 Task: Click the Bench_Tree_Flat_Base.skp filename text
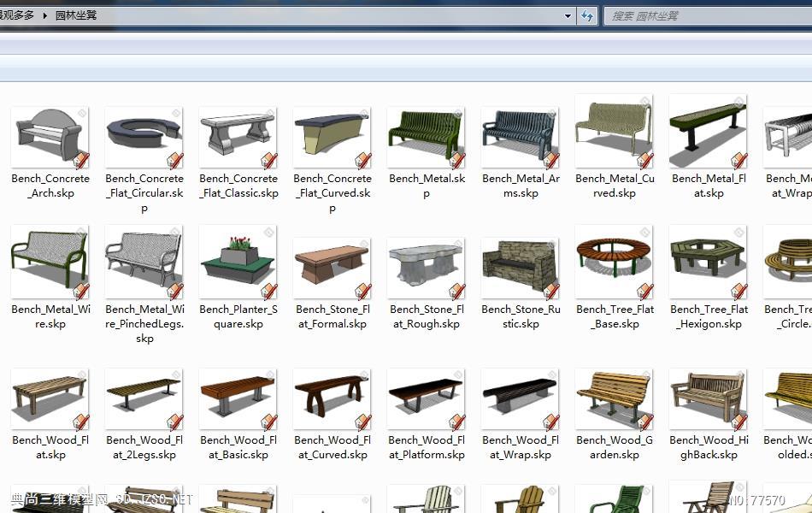[x=615, y=316]
